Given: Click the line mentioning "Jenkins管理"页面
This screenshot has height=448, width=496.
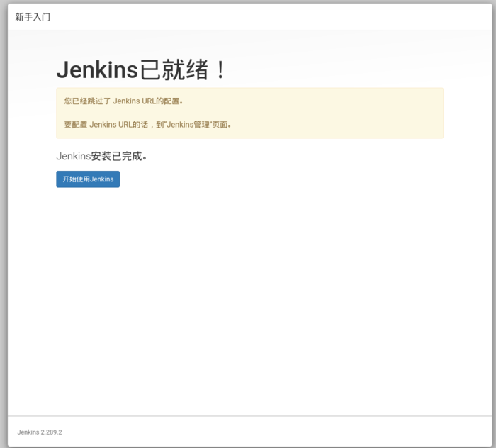Looking at the screenshot, I should (x=147, y=125).
